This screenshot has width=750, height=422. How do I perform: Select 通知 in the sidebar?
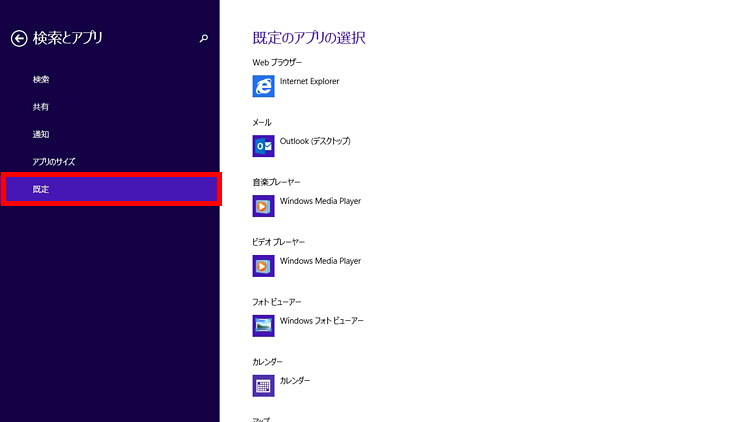coord(41,134)
